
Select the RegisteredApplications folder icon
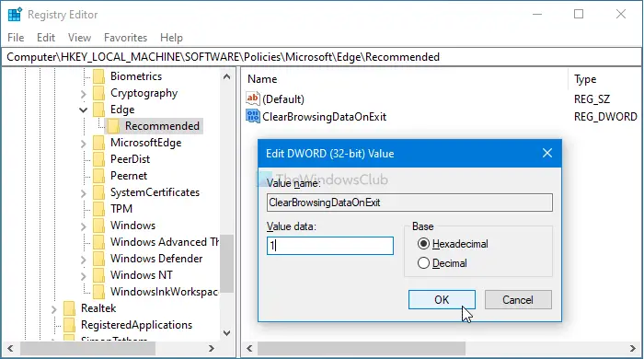69,325
